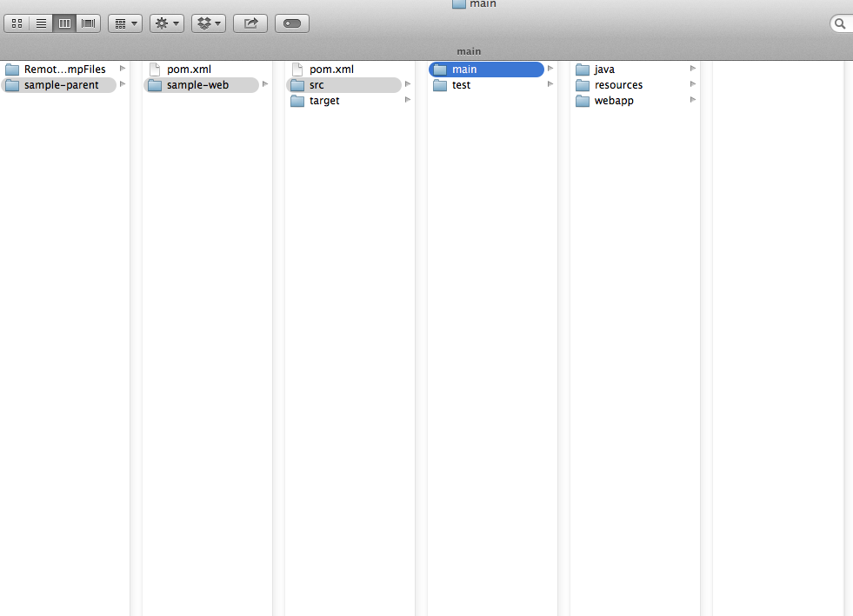The image size is (853, 616).
Task: Select the src folder
Action: click(x=343, y=85)
